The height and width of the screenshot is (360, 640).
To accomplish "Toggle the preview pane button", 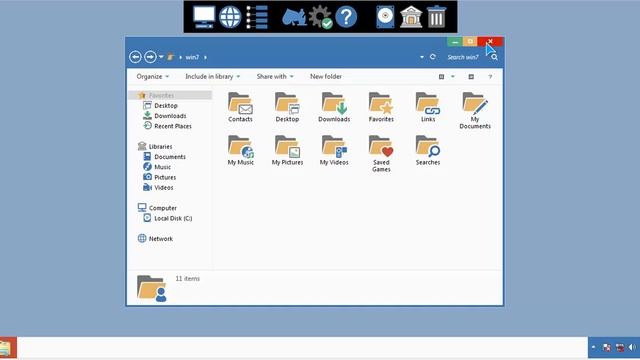I will click(x=471, y=77).
